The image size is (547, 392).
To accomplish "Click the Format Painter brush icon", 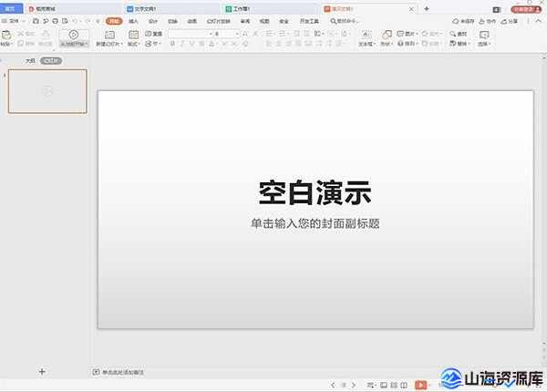I will pyautogui.click(x=46, y=34).
